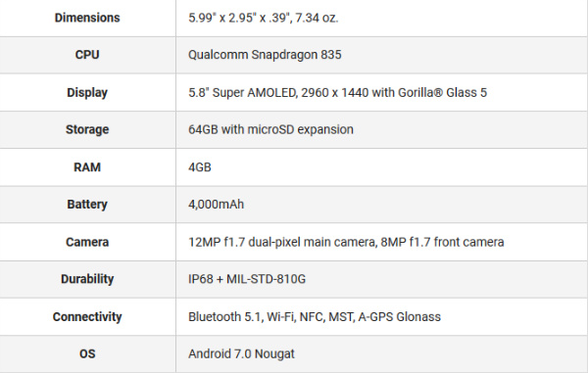Select the Super AMOLED display description

[337, 92]
